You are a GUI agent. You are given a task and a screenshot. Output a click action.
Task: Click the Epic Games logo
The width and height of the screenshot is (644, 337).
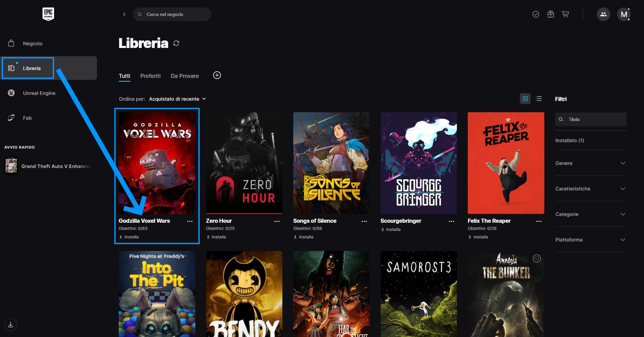48,14
